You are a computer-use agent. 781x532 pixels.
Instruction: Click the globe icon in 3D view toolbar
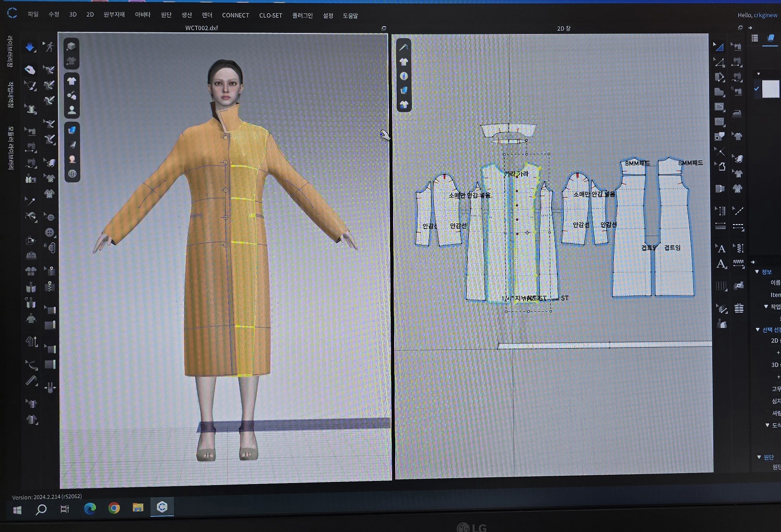[x=72, y=174]
